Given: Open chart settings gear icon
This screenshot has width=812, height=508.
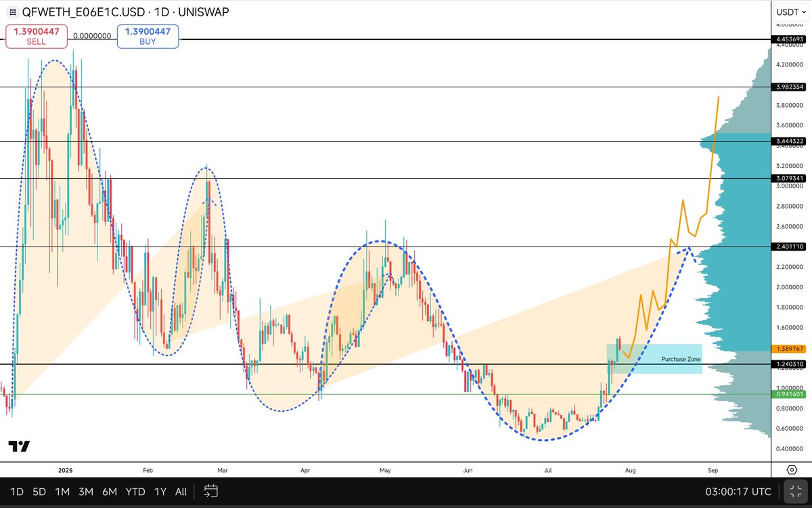Looking at the screenshot, I should (792, 469).
